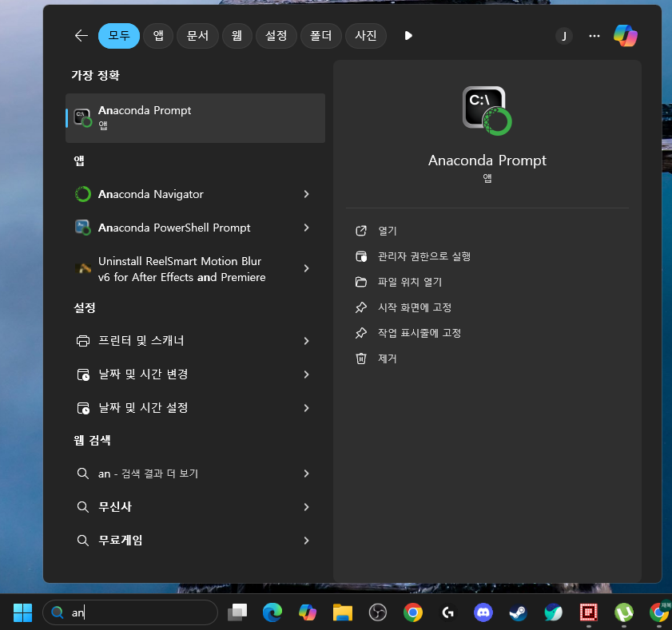This screenshot has width=672, height=630.
Task: Open the J user account avatar
Action: 564,36
